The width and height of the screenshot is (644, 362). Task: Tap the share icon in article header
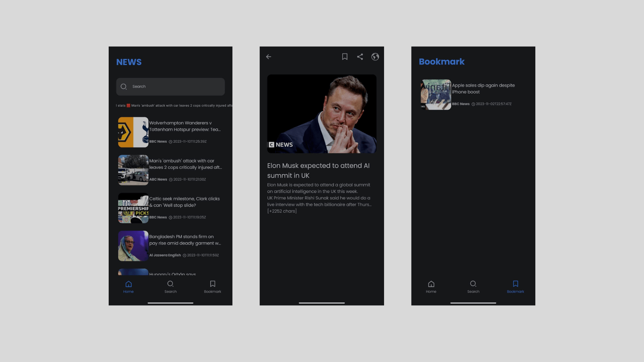(360, 57)
